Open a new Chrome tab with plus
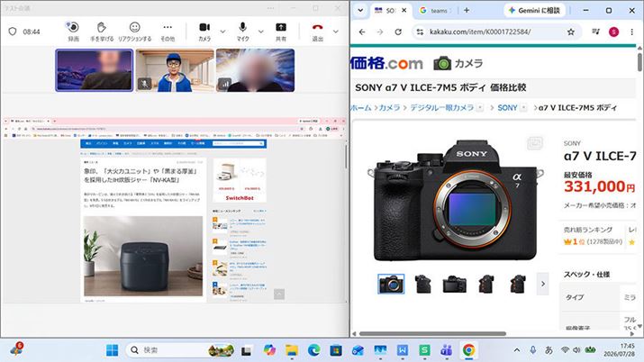Image resolution: width=644 pixels, height=362 pixels. (x=467, y=10)
